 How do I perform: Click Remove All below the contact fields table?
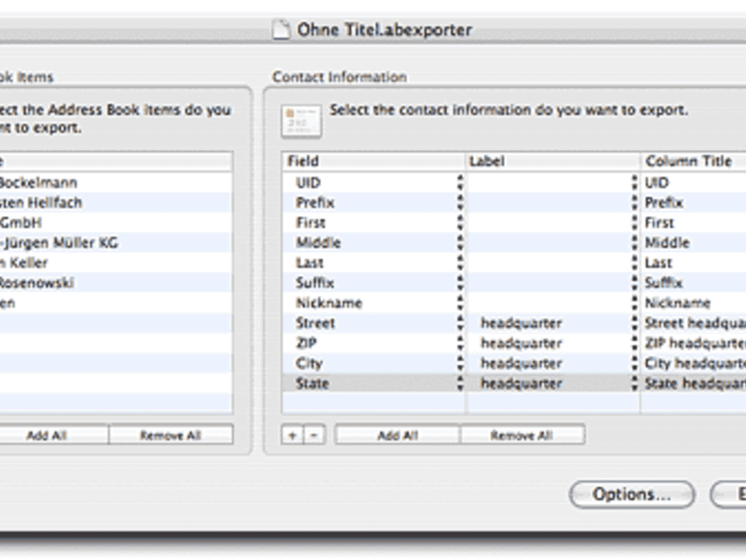[521, 435]
